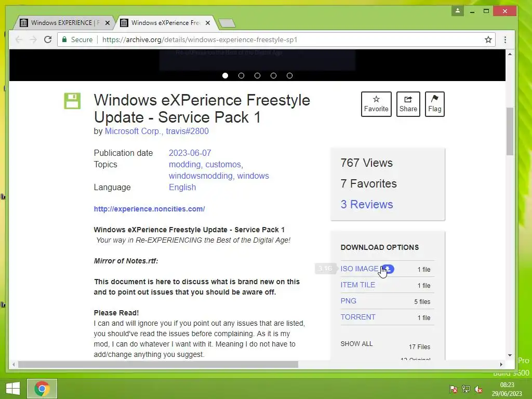
Task: Select the fifth carousel dot
Action: point(289,75)
